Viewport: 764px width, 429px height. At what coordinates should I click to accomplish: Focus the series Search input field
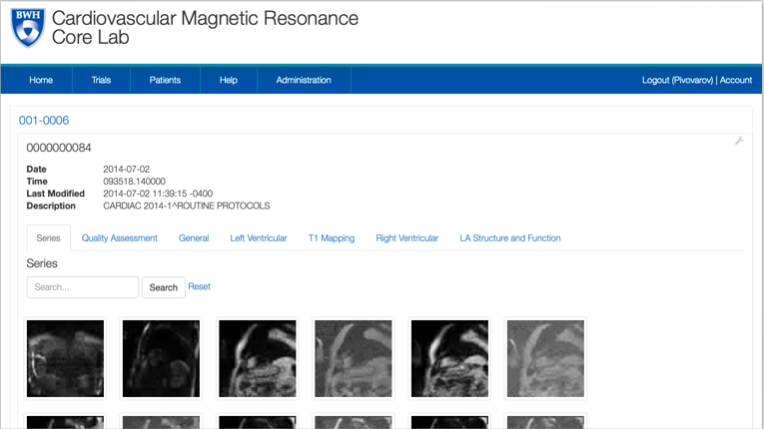coord(83,287)
